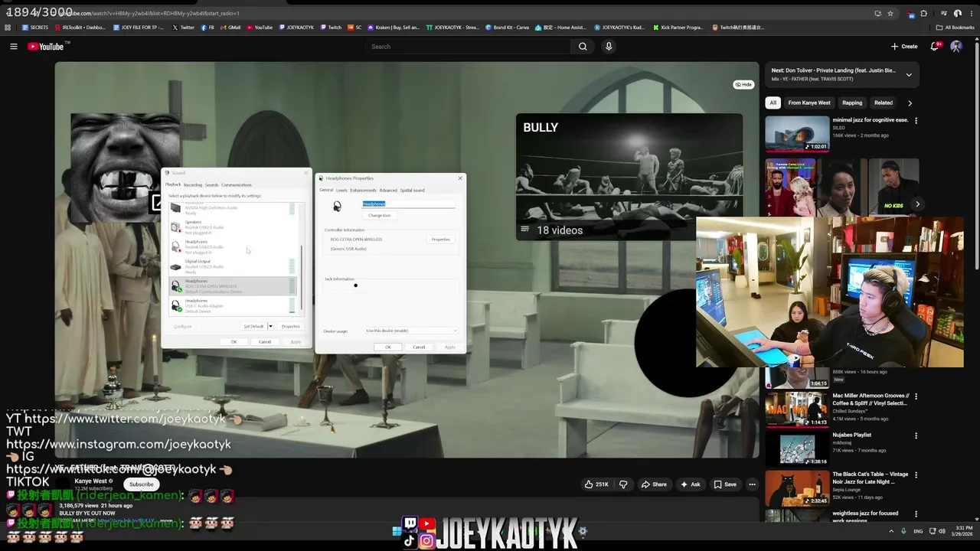This screenshot has width=980, height=551.
Task: Click the Headphones device name field
Action: click(408, 204)
